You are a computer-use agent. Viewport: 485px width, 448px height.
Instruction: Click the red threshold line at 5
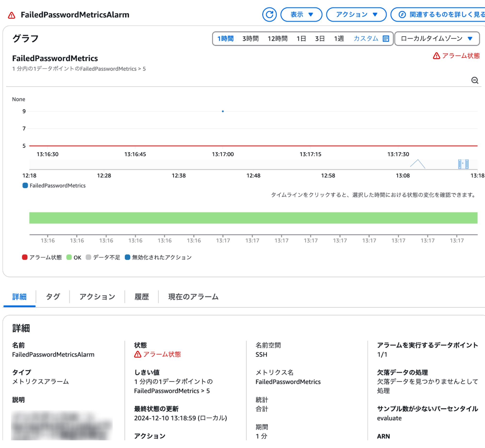point(253,146)
